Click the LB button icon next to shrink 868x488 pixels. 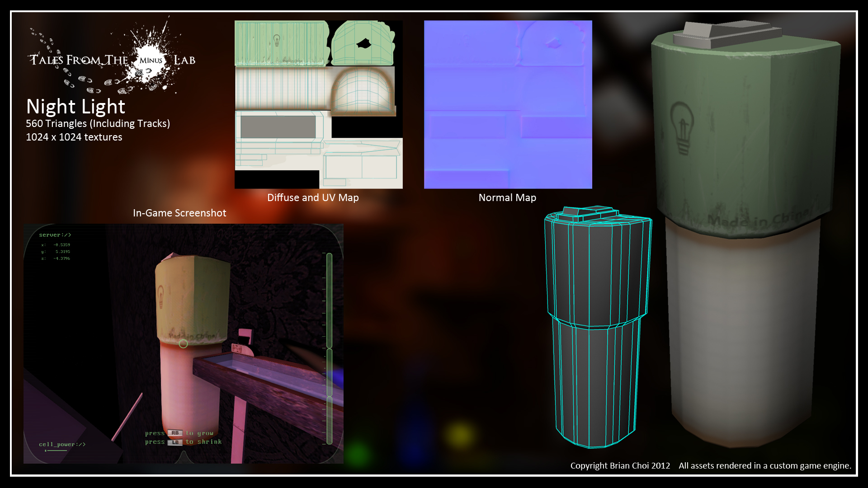coord(175,442)
